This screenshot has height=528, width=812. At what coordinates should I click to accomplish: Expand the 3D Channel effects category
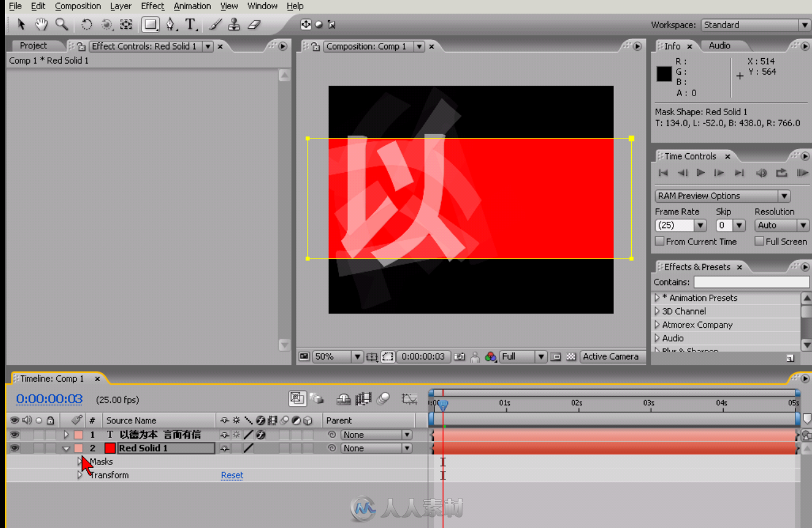pyautogui.click(x=657, y=311)
